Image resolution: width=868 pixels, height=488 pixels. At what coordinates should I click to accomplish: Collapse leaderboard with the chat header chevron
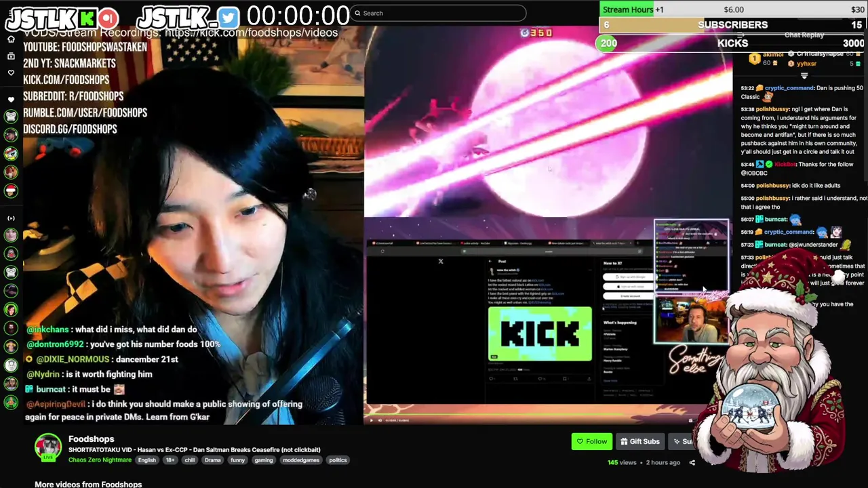click(x=804, y=76)
